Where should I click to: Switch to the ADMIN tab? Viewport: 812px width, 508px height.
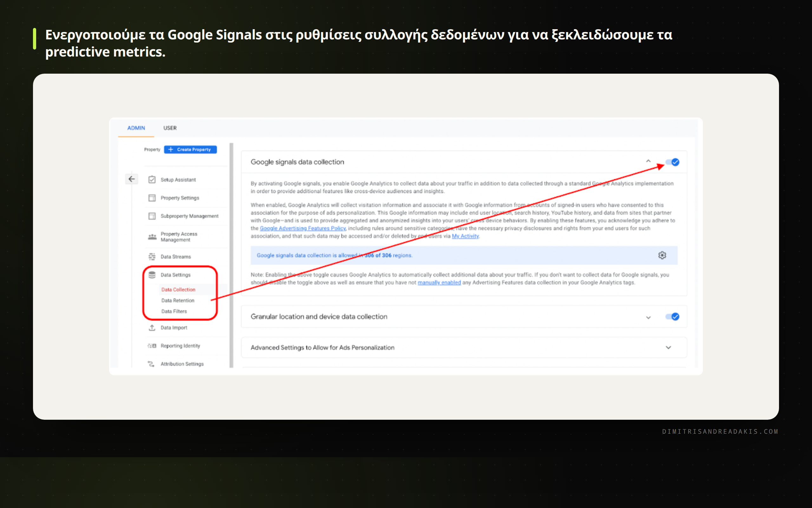tap(136, 128)
